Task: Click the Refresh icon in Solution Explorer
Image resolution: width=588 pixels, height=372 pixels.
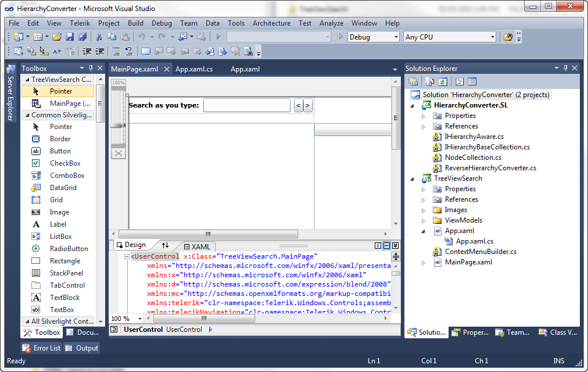Action: pyautogui.click(x=443, y=82)
